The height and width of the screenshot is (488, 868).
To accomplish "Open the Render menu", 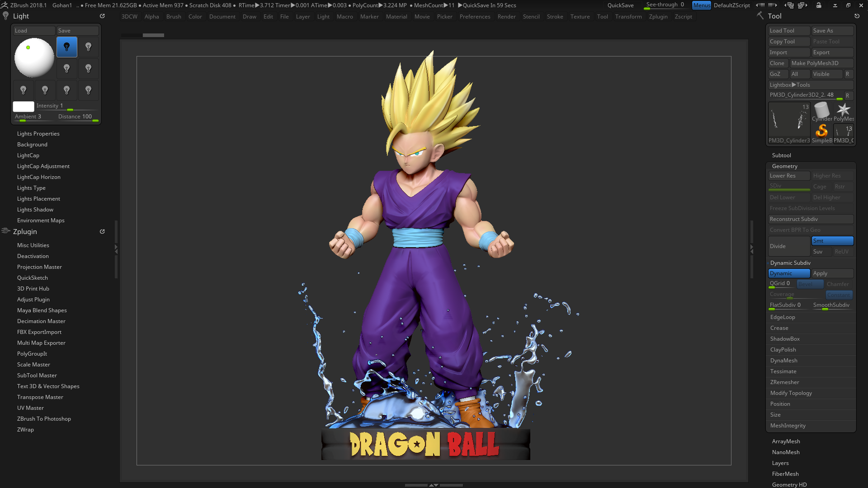I will [506, 16].
